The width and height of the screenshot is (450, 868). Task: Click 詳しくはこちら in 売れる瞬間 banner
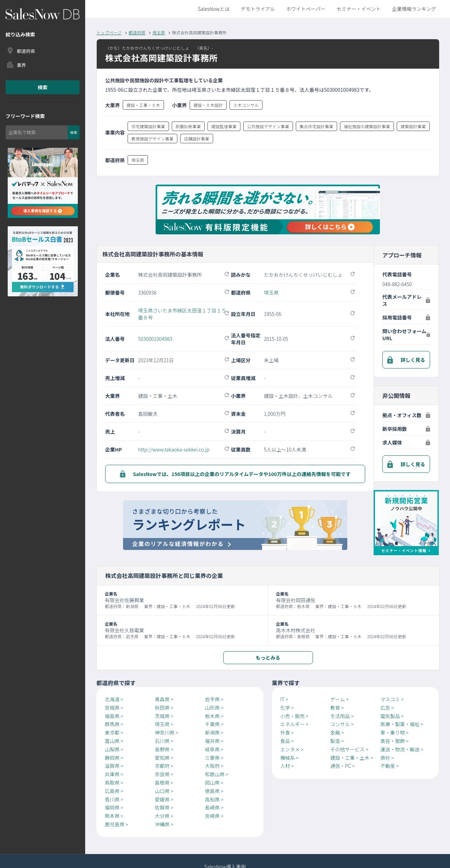(330, 227)
